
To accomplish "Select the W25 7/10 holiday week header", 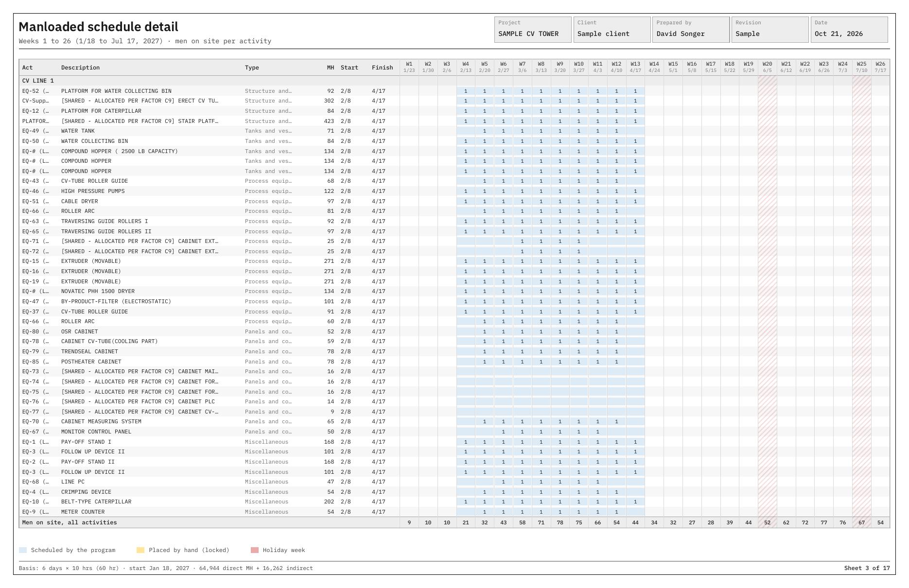I will click(861, 67).
